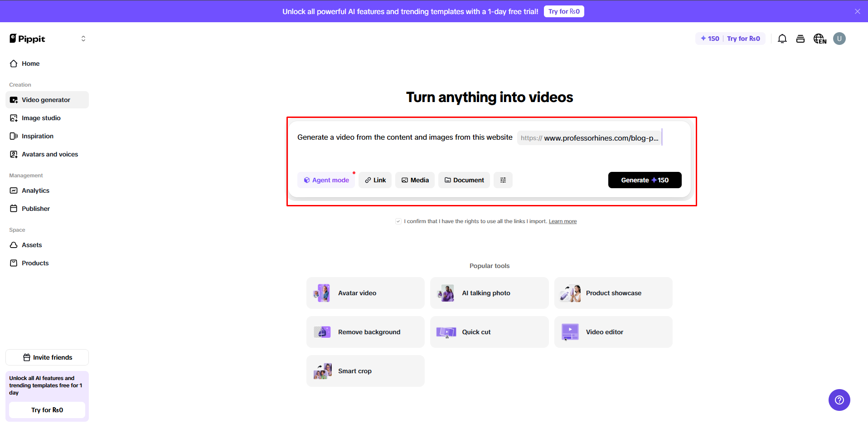The width and height of the screenshot is (868, 429).
Task: Click the Inspiration icon
Action: 14,136
